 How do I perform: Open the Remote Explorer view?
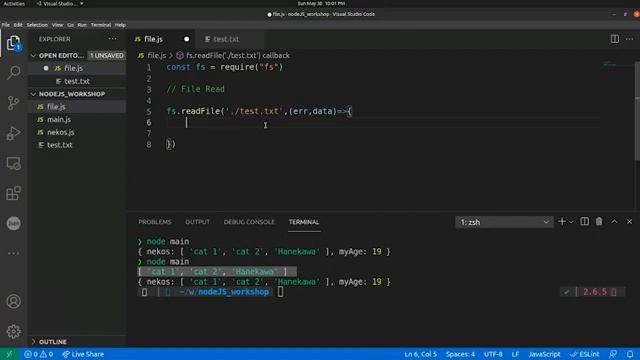[13, 163]
